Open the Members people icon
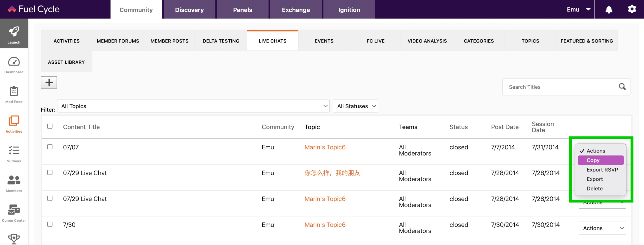Image resolution: width=644 pixels, height=245 pixels. [x=14, y=180]
